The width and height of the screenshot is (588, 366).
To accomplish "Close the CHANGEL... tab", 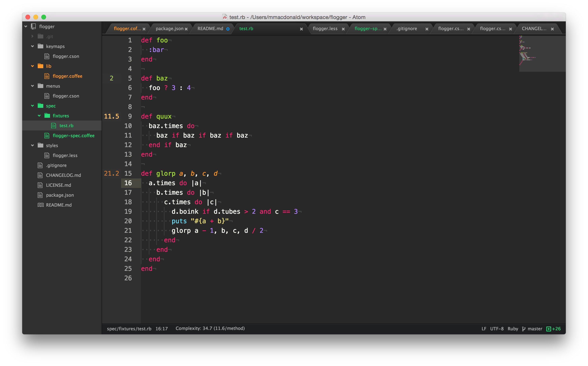I will point(552,29).
